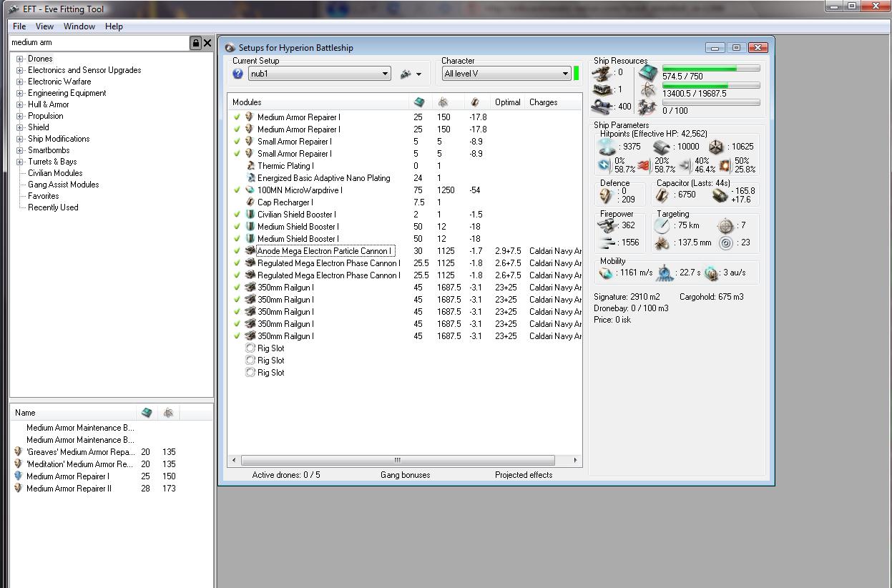Toggle checkmark for Anode Mega Electron Particle Cannon I

237,251
